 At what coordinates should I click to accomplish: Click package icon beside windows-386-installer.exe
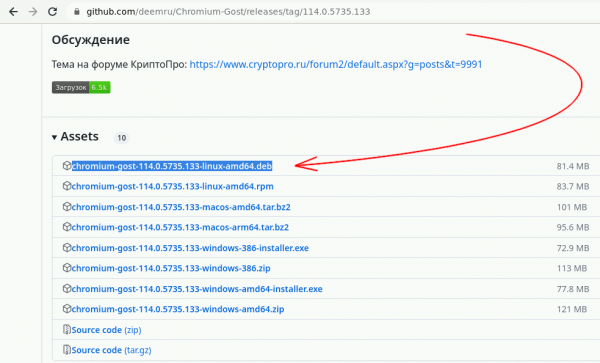point(67,247)
